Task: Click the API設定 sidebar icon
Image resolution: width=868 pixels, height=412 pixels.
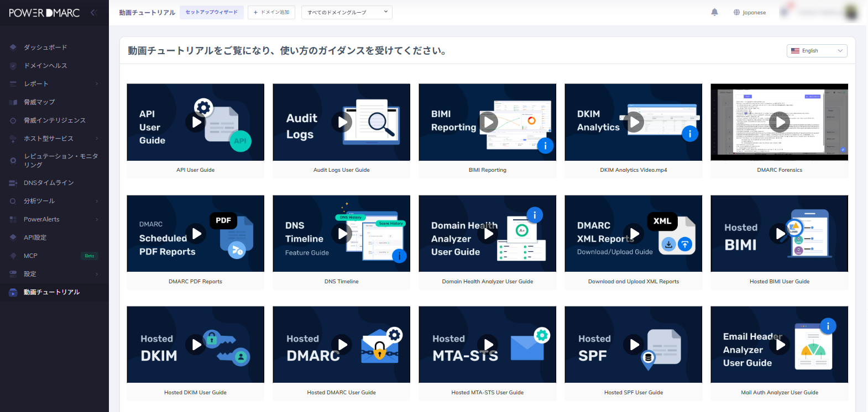Action: (x=13, y=237)
